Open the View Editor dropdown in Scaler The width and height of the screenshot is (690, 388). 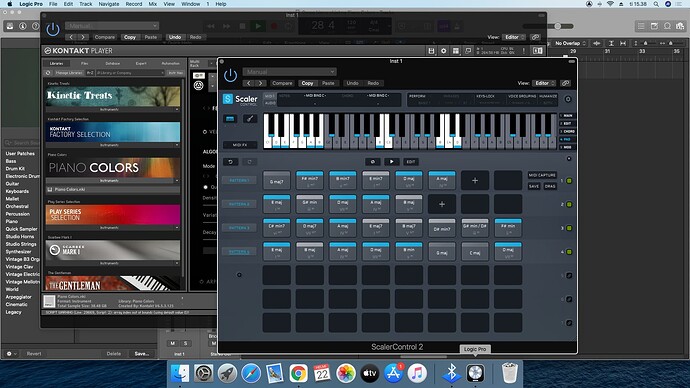click(544, 83)
